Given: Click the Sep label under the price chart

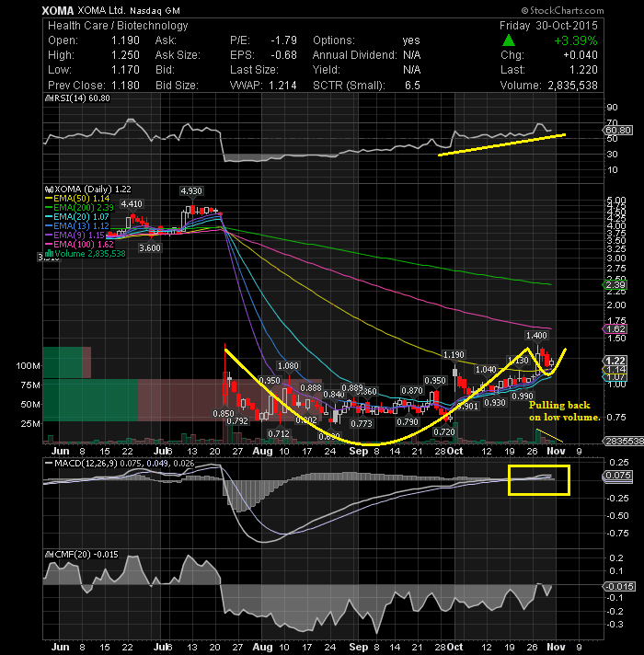Looking at the screenshot, I should point(358,451).
